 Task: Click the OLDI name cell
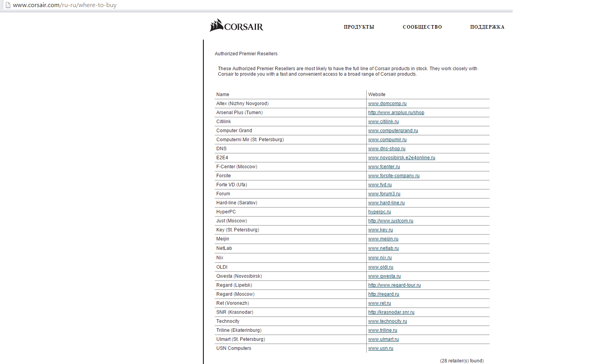pos(291,267)
